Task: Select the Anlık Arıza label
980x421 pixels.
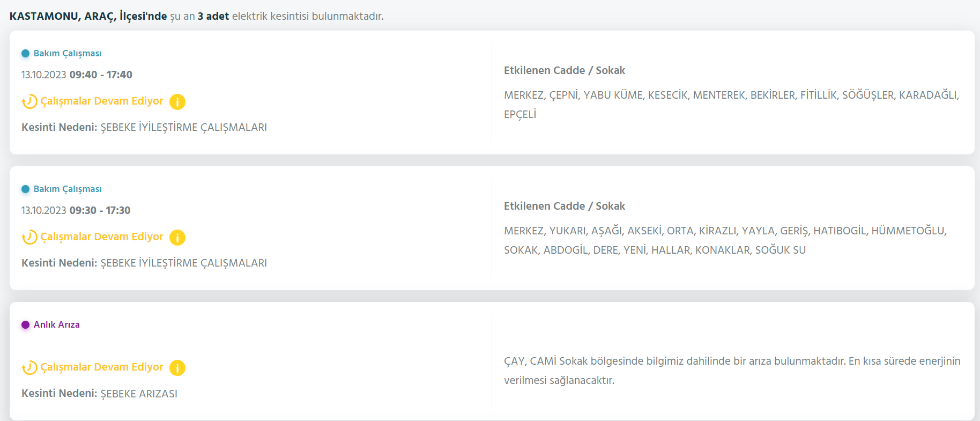Action: tap(57, 324)
